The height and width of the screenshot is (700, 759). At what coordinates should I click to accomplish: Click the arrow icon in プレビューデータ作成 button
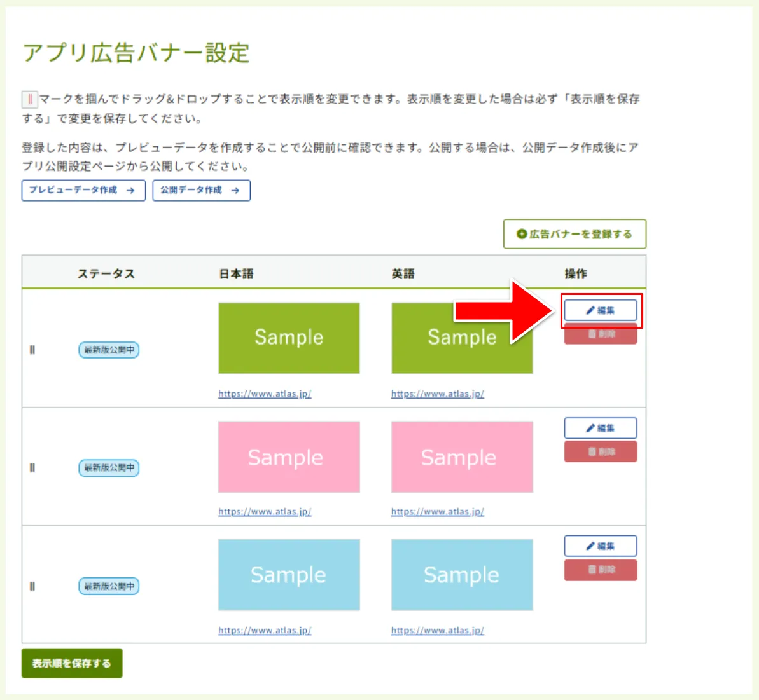132,191
